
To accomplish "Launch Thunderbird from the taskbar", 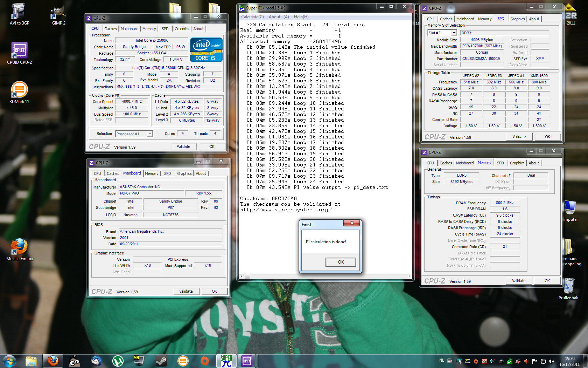I will pyautogui.click(x=96, y=361).
